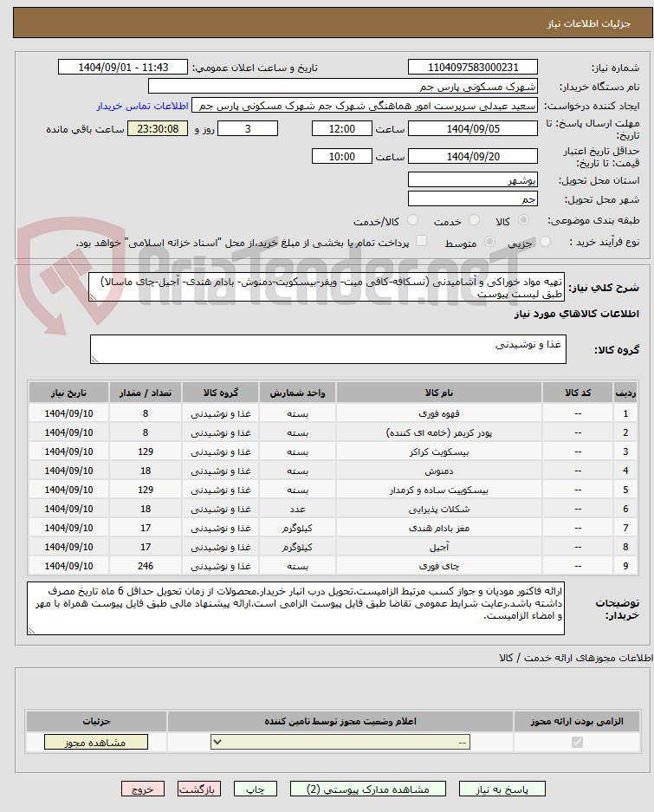Click the delivery province field بوشهر
The height and width of the screenshot is (812, 654).
click(x=473, y=180)
